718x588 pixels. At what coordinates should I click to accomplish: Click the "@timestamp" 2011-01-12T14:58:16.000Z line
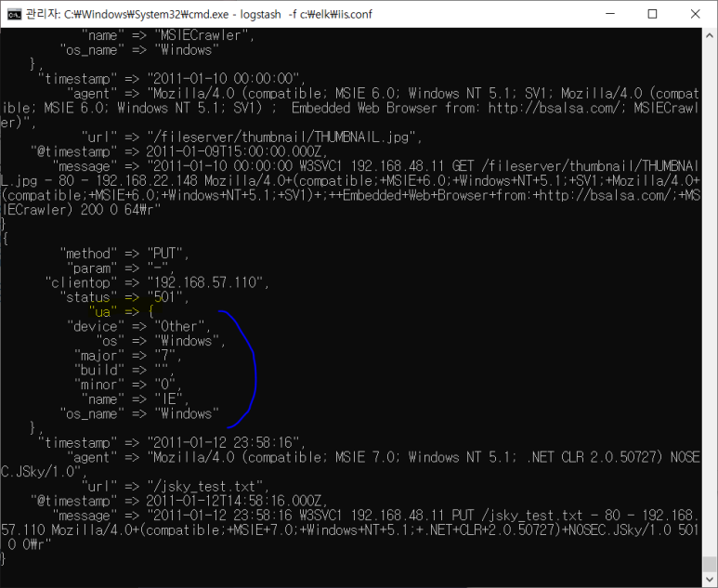[179, 501]
